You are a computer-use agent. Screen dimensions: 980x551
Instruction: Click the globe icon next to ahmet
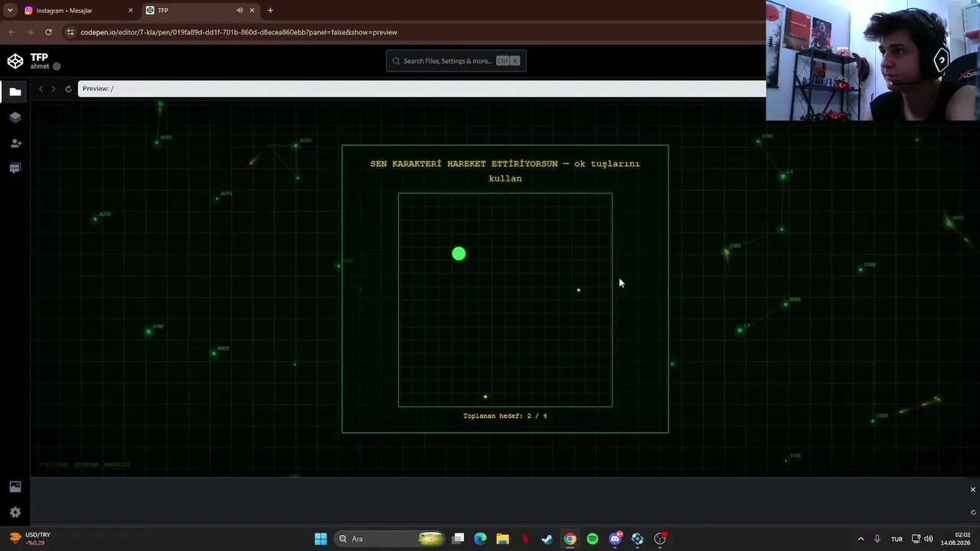(57, 67)
